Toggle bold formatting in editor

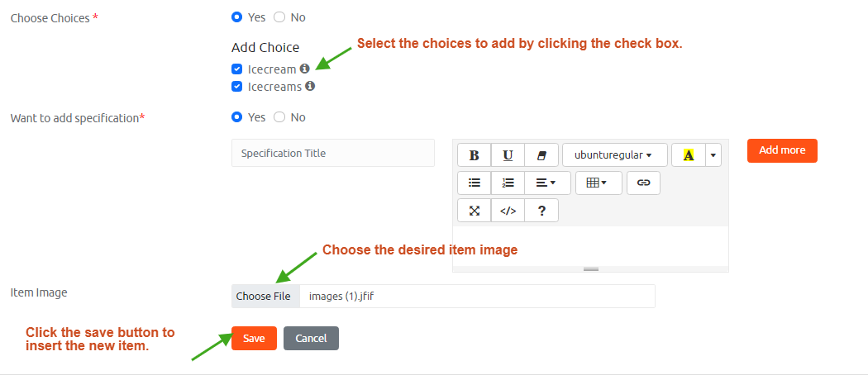coord(474,155)
